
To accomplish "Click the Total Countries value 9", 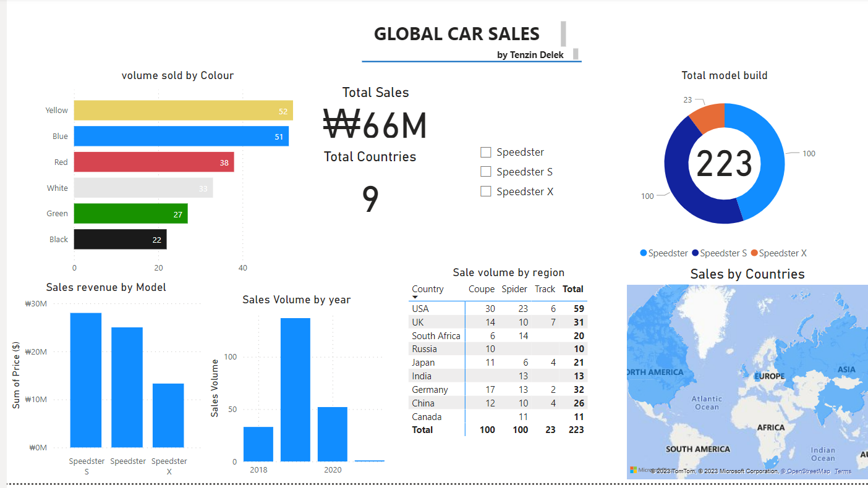I will click(370, 200).
